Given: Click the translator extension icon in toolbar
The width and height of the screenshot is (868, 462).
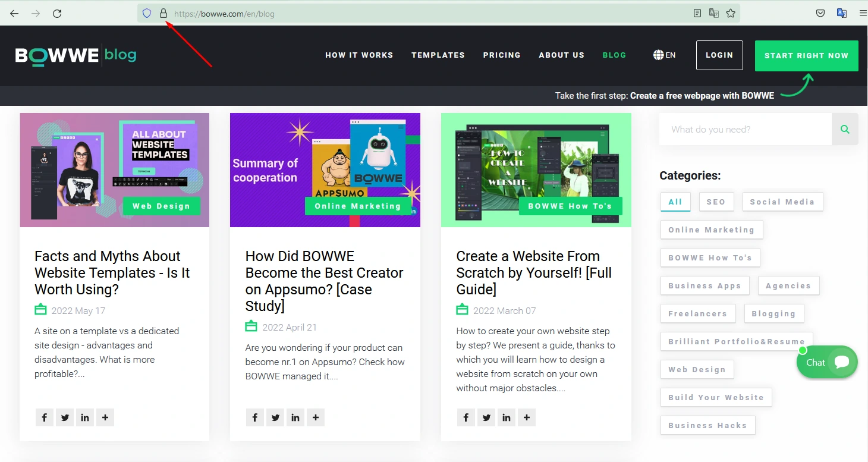Looking at the screenshot, I should (x=842, y=13).
